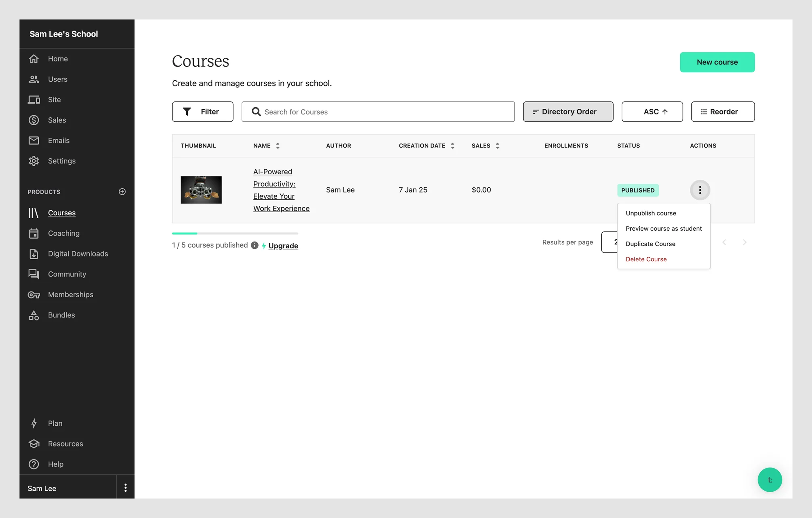Open AI-Powered Productivity course link
Viewport: 812px width, 518px height.
coord(281,190)
